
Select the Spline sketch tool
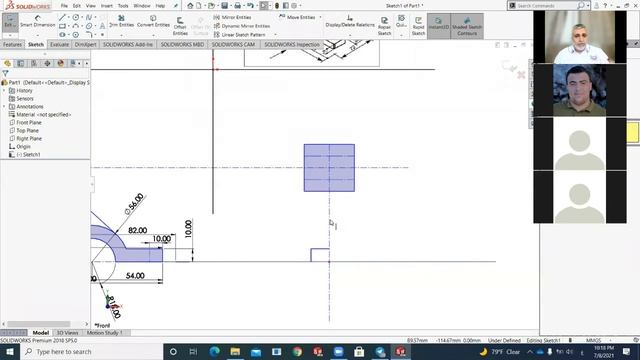(89, 17)
